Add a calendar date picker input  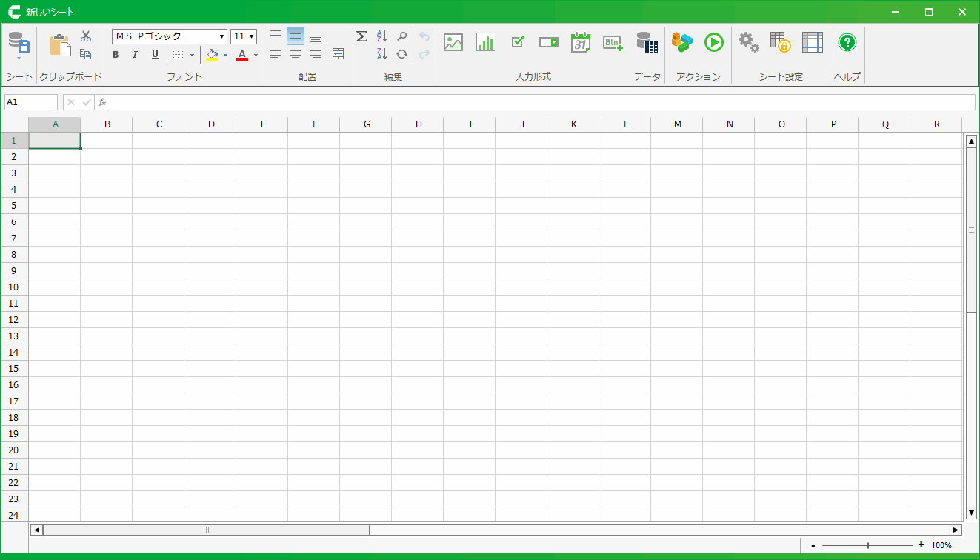tap(581, 42)
